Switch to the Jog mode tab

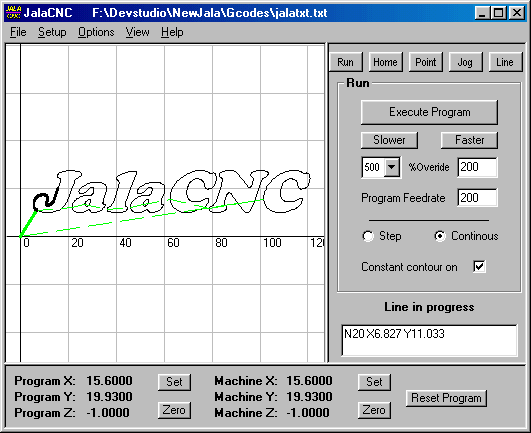pos(465,62)
